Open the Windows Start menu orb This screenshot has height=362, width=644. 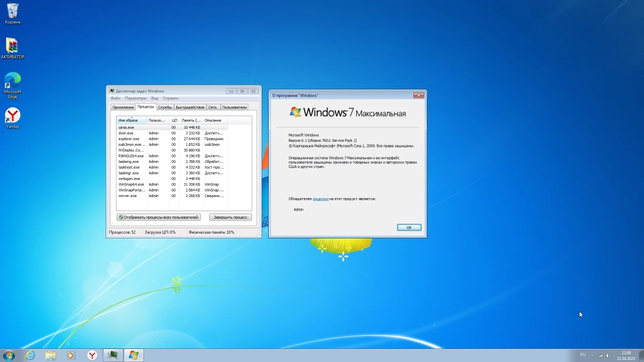coord(9,355)
